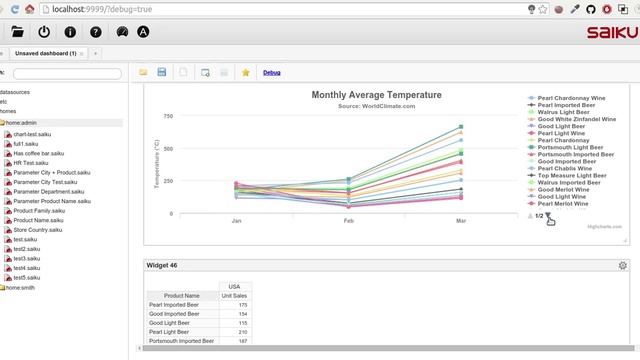Open HR Test.saiku file
The height and width of the screenshot is (360, 640).
pyautogui.click(x=31, y=163)
